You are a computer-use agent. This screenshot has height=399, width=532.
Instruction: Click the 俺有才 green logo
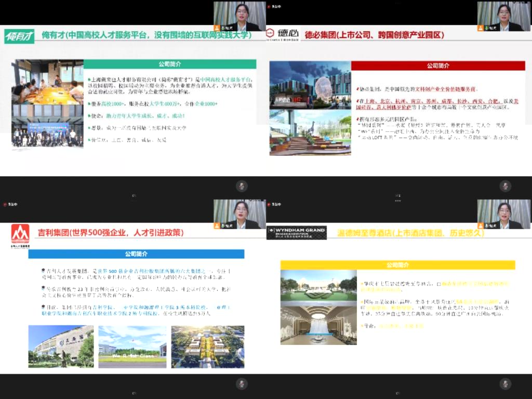[x=19, y=36]
